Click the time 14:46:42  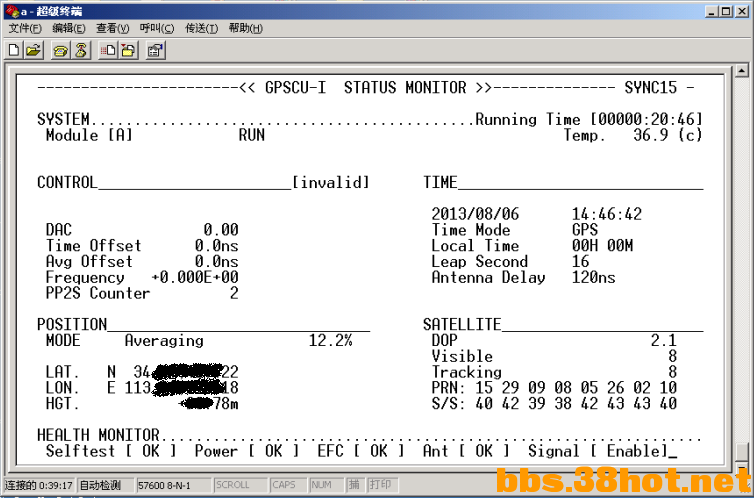tap(606, 214)
